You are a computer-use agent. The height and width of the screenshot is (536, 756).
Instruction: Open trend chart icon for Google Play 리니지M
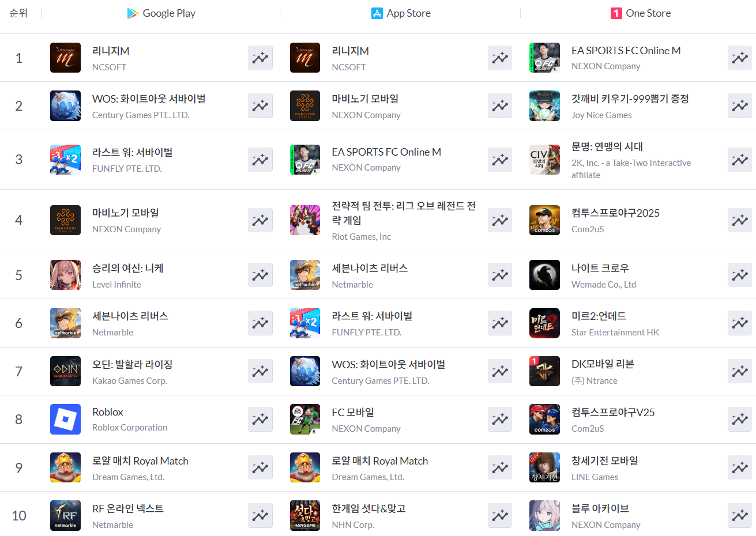(260, 58)
